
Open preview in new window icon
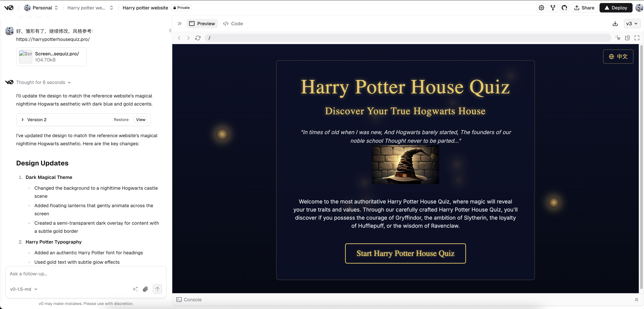[x=627, y=38]
